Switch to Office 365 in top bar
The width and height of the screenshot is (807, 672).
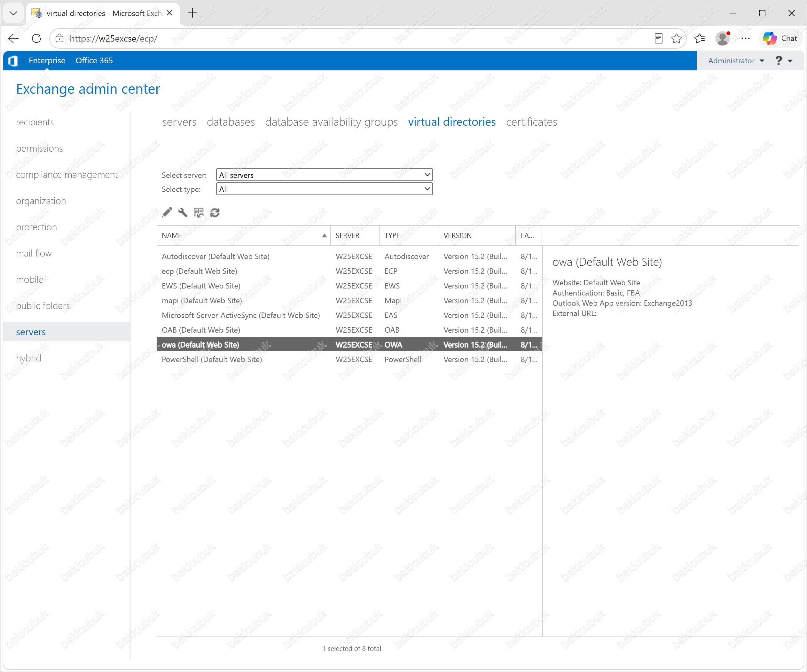pos(94,60)
